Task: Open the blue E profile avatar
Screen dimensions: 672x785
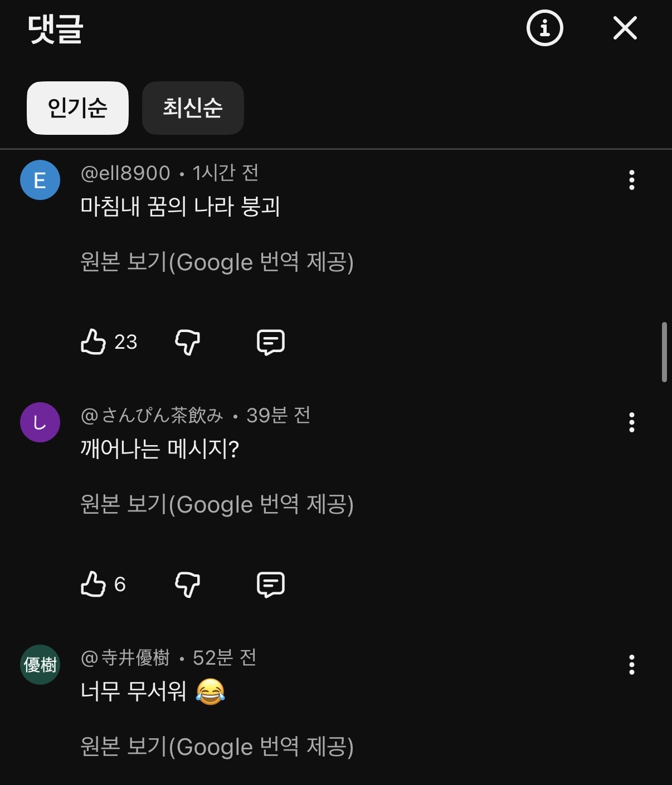Action: point(40,180)
